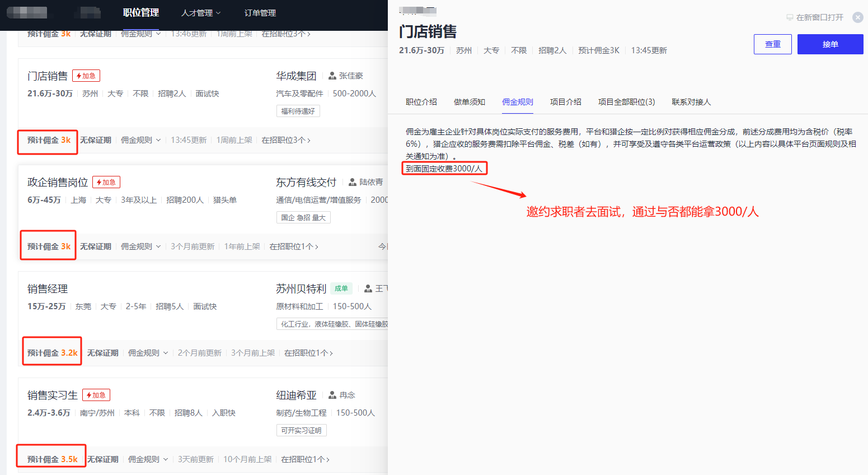
Task: Click salary 6万-45万 on 政企销售岗位 card
Action: click(44, 200)
